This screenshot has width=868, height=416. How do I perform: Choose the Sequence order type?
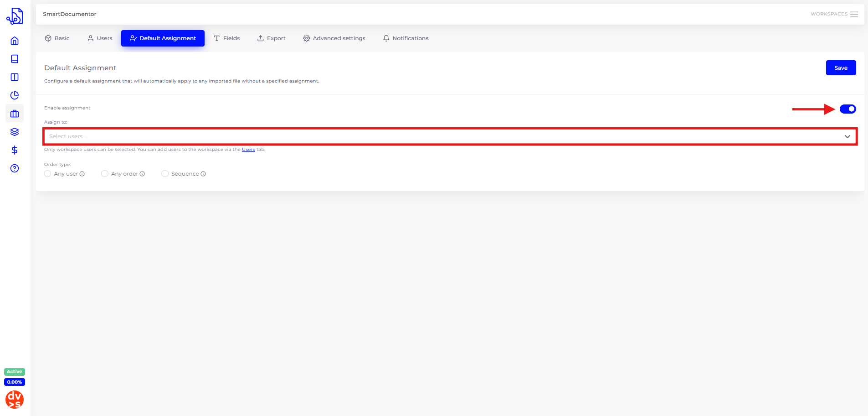tap(165, 174)
